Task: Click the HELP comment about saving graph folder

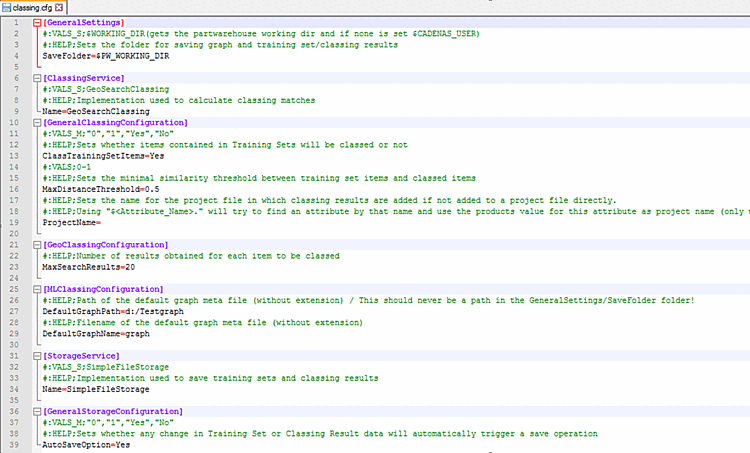Action: point(220,45)
